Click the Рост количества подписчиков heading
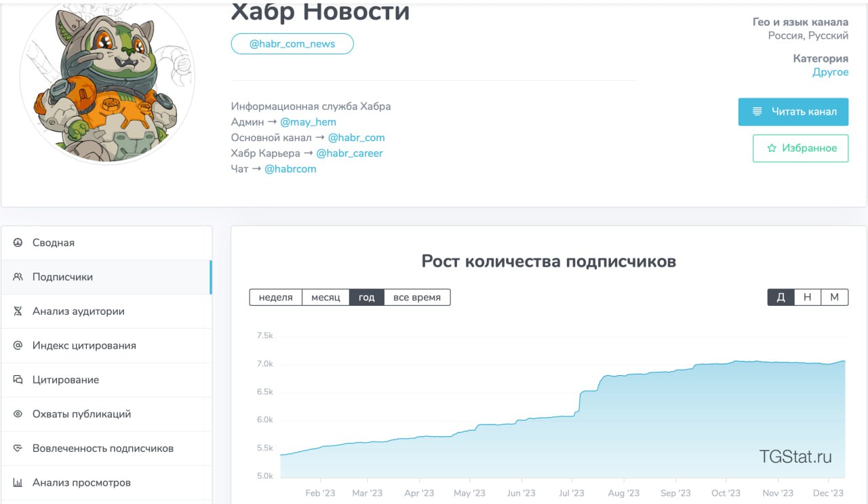This screenshot has height=504, width=868. [x=549, y=261]
